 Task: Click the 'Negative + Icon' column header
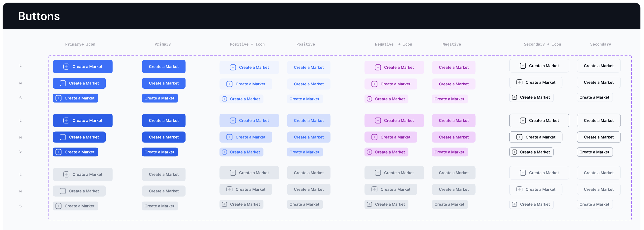[x=393, y=44]
